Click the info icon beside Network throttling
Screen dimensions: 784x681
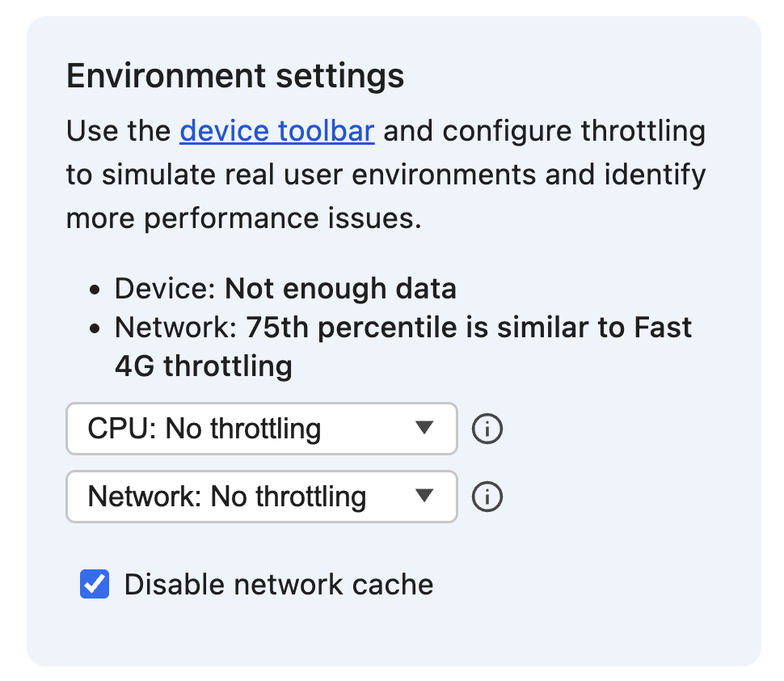coord(487,497)
